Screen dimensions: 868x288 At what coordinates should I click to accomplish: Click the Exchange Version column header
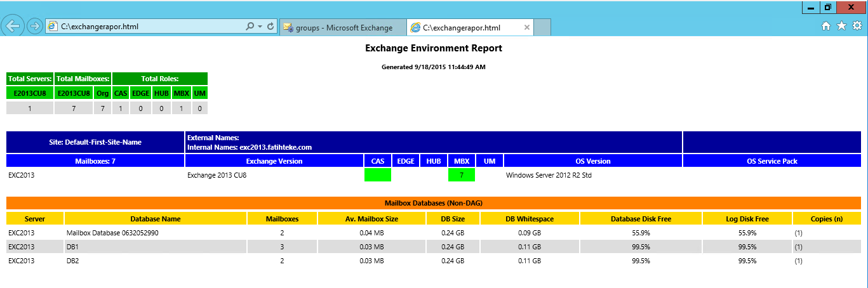[x=274, y=161]
